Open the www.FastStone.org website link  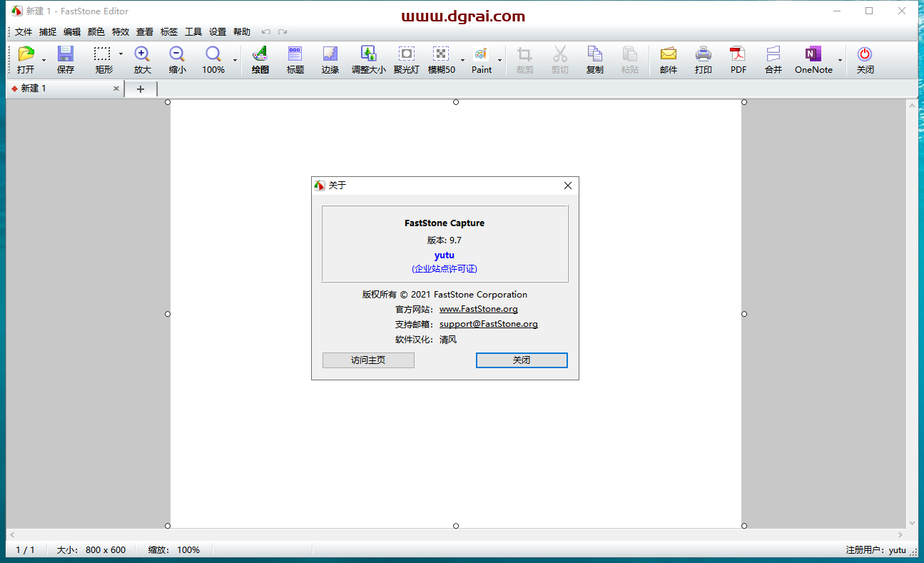(478, 310)
